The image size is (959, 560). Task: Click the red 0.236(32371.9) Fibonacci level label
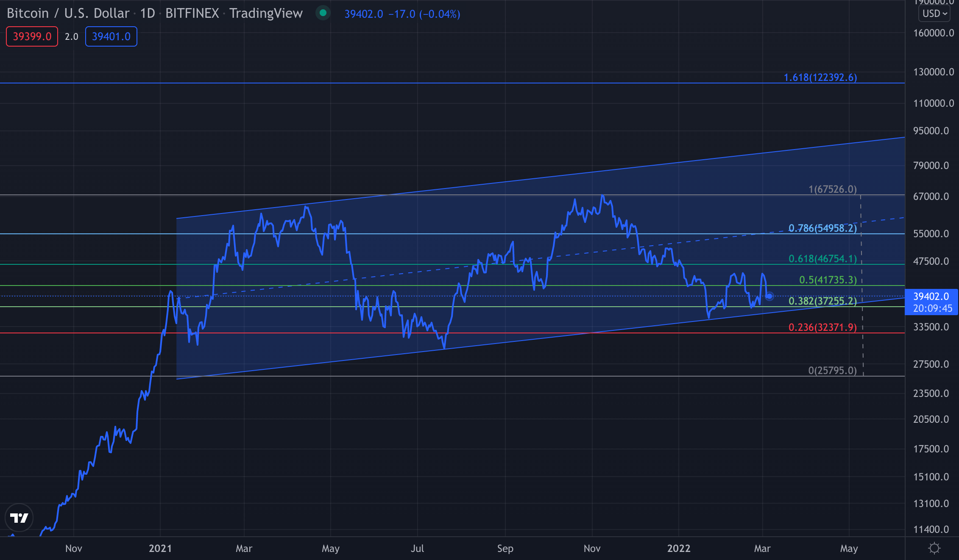tap(822, 327)
